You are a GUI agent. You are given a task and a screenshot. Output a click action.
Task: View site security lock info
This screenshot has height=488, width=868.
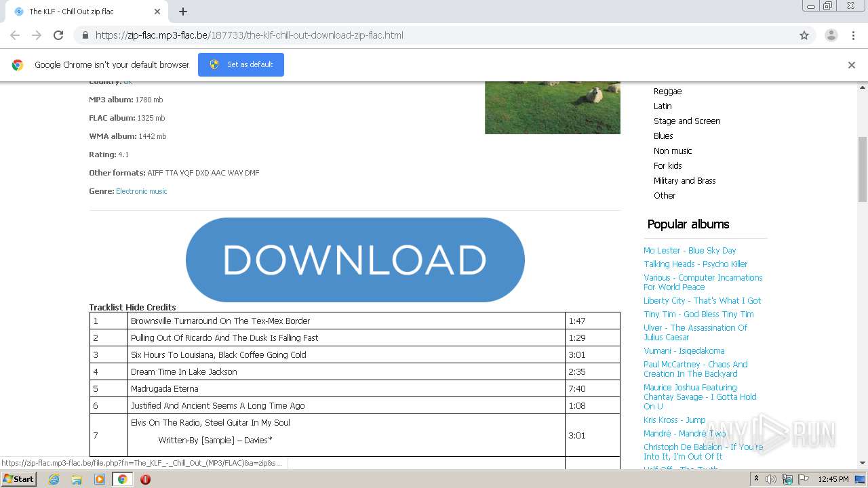[x=85, y=35]
